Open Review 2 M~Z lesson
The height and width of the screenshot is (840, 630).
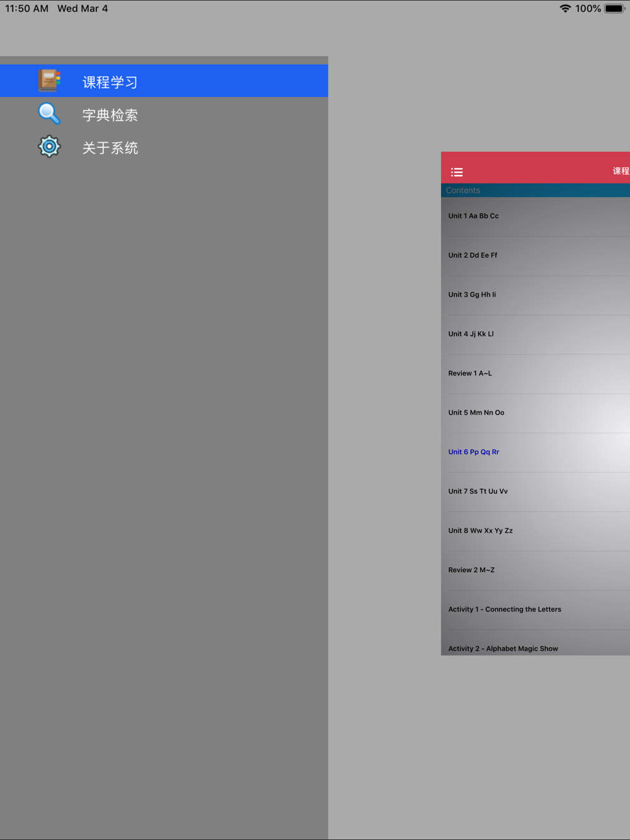point(535,570)
